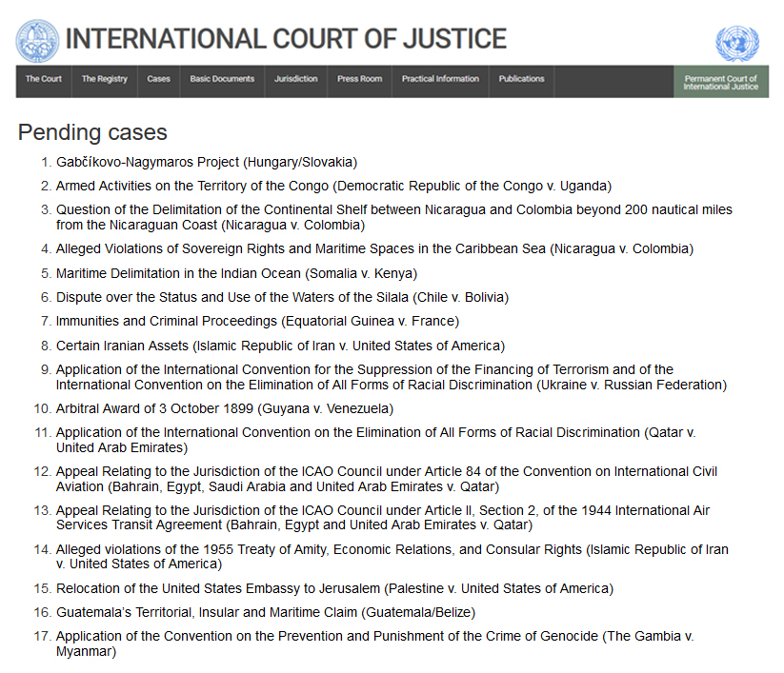Image resolution: width=784 pixels, height=673 pixels.
Task: View Certain Iranian Assets case
Action: coord(280,346)
